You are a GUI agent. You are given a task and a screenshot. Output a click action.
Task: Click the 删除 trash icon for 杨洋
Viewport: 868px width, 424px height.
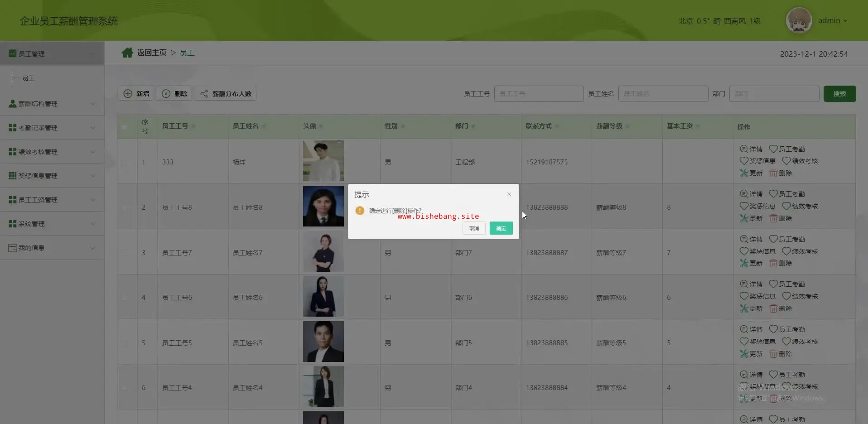point(773,173)
